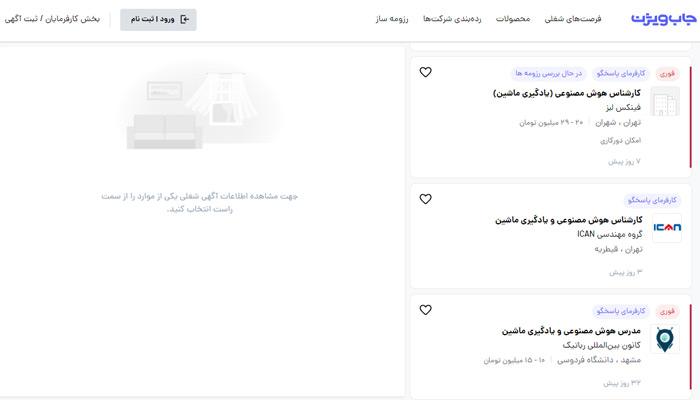
Task: Open job مدرس هوش مصنوعی و یادگیری ماشین
Action: [x=571, y=331]
